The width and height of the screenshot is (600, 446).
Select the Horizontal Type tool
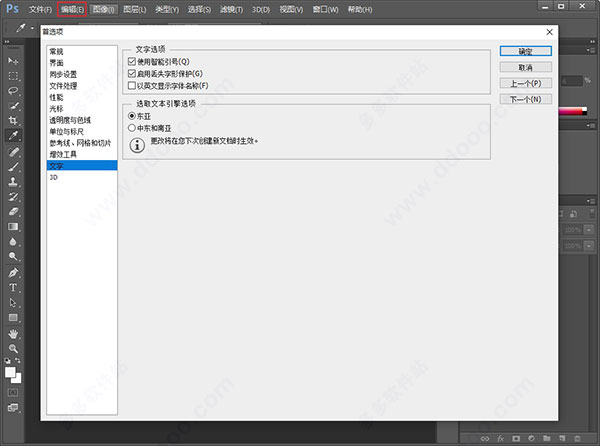[x=13, y=288]
